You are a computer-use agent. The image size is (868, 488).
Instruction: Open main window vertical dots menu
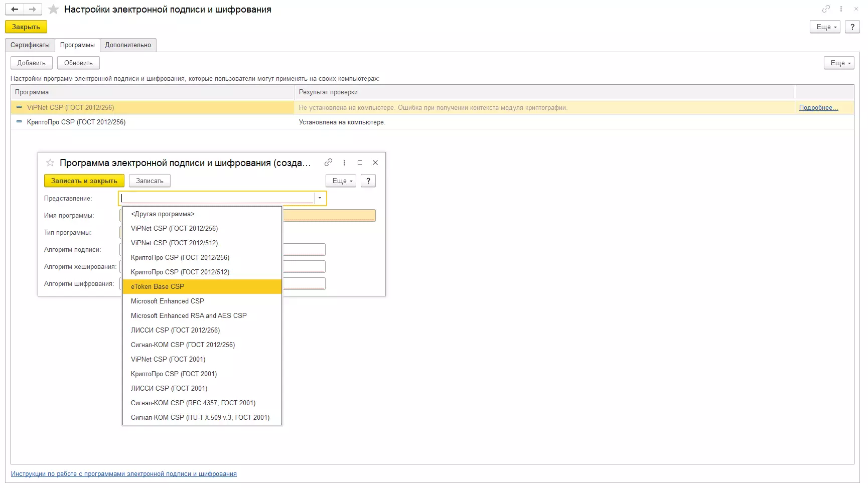pyautogui.click(x=841, y=9)
